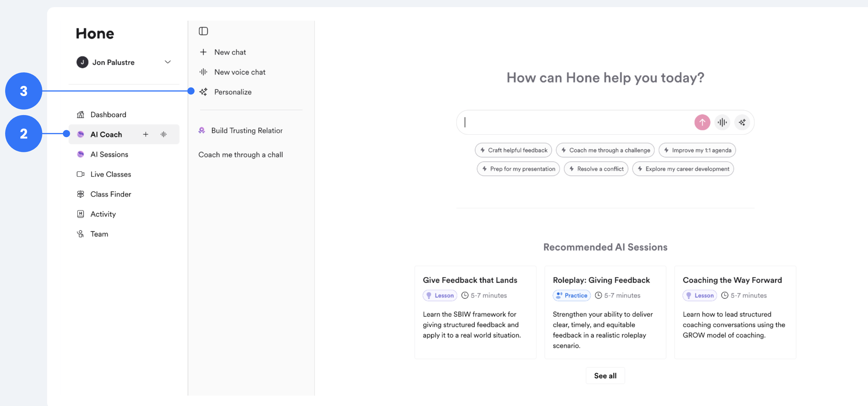Click the voice waveform icon beside AI Coach
The image size is (868, 406).
point(164,134)
